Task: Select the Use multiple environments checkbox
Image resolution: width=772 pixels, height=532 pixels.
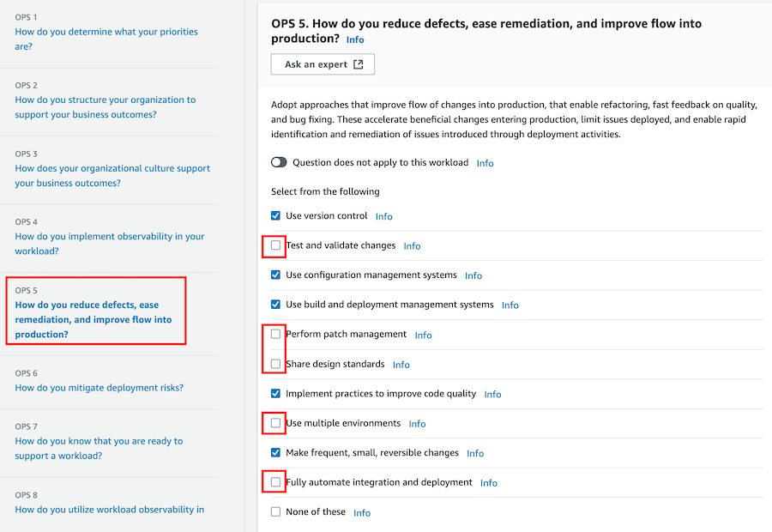Action: [x=275, y=423]
